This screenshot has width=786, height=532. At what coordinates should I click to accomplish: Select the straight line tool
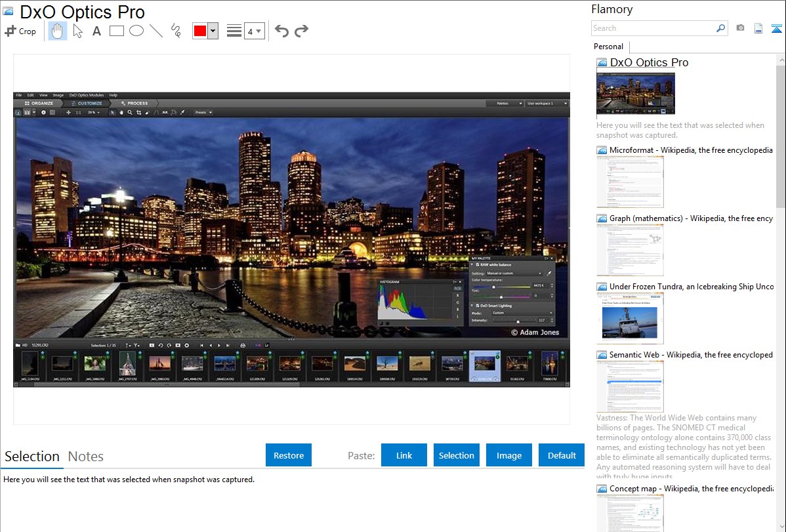[x=156, y=31]
